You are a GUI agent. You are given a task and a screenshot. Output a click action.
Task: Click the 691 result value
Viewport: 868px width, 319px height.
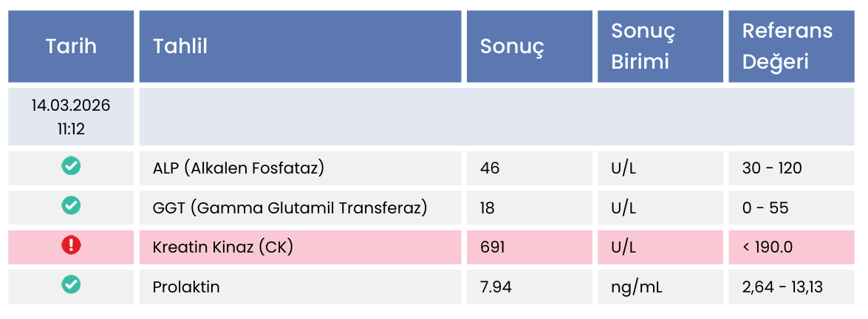click(x=493, y=247)
